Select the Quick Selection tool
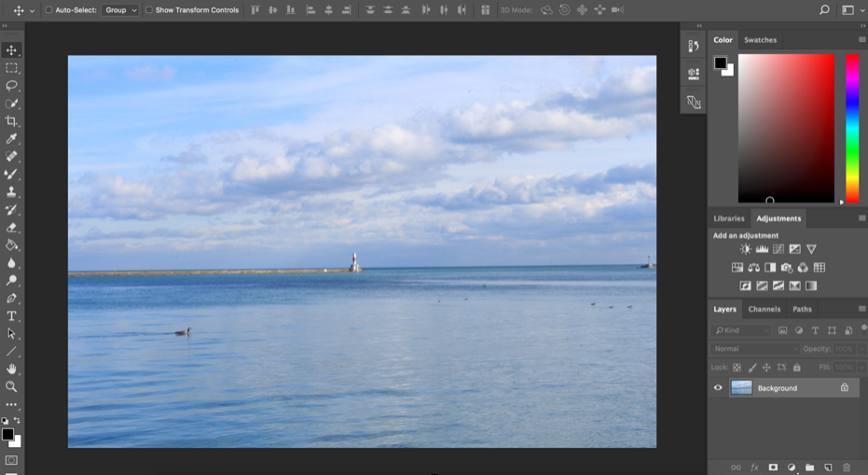This screenshot has height=475, width=868. click(x=11, y=103)
